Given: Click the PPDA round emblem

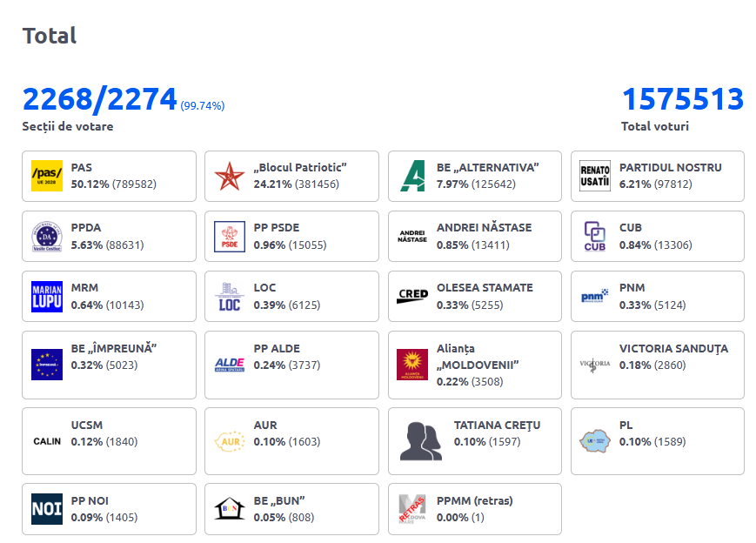Looking at the screenshot, I should (x=47, y=237).
